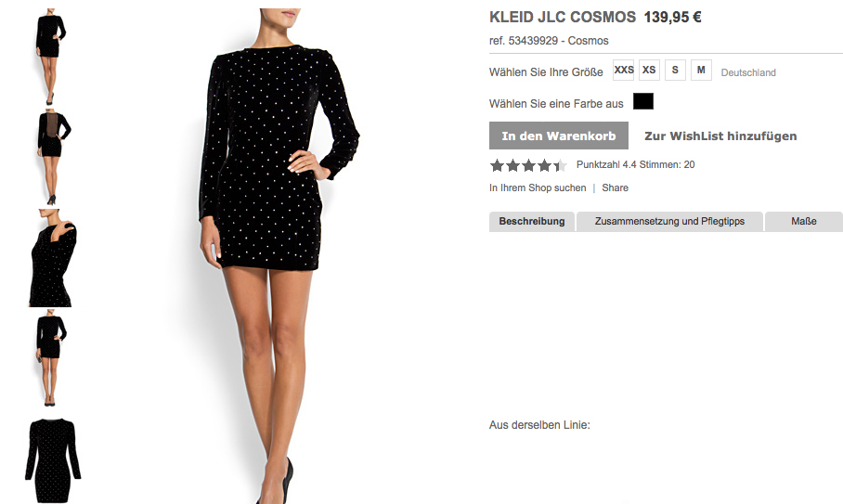This screenshot has height=504, width=843.
Task: Rate with the fifth star
Action: coord(560,165)
